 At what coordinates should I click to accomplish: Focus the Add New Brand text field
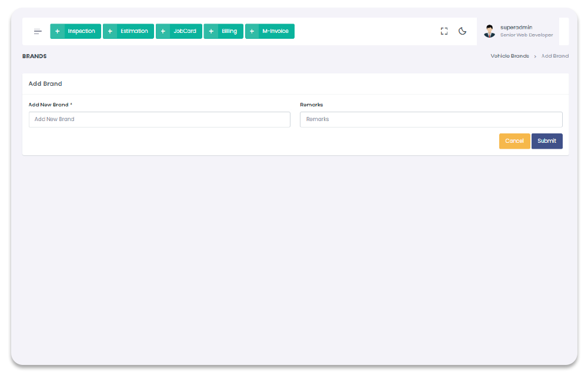click(159, 119)
